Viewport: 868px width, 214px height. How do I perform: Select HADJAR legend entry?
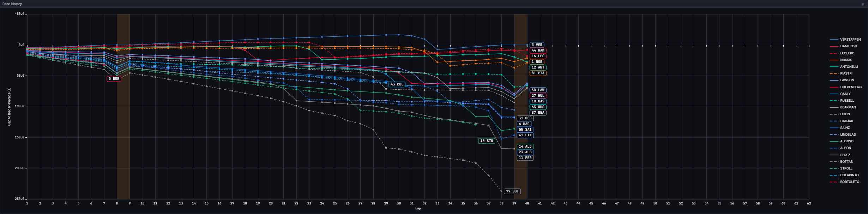(840, 121)
